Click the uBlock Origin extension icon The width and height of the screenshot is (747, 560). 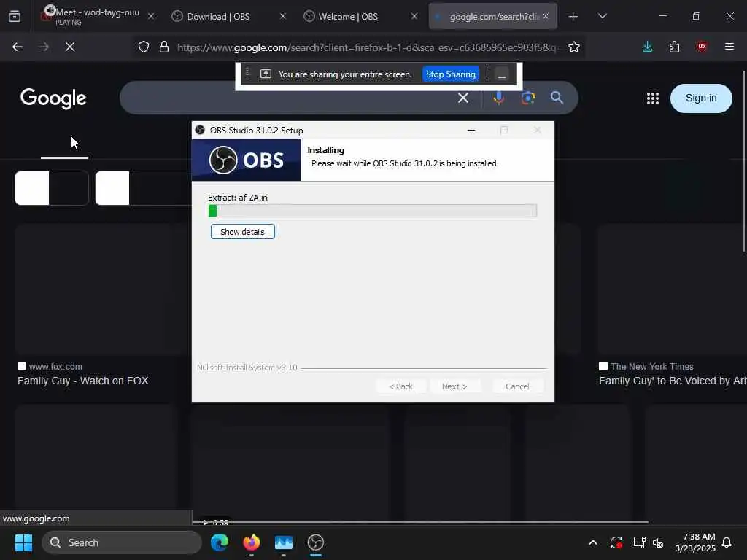pyautogui.click(x=702, y=47)
